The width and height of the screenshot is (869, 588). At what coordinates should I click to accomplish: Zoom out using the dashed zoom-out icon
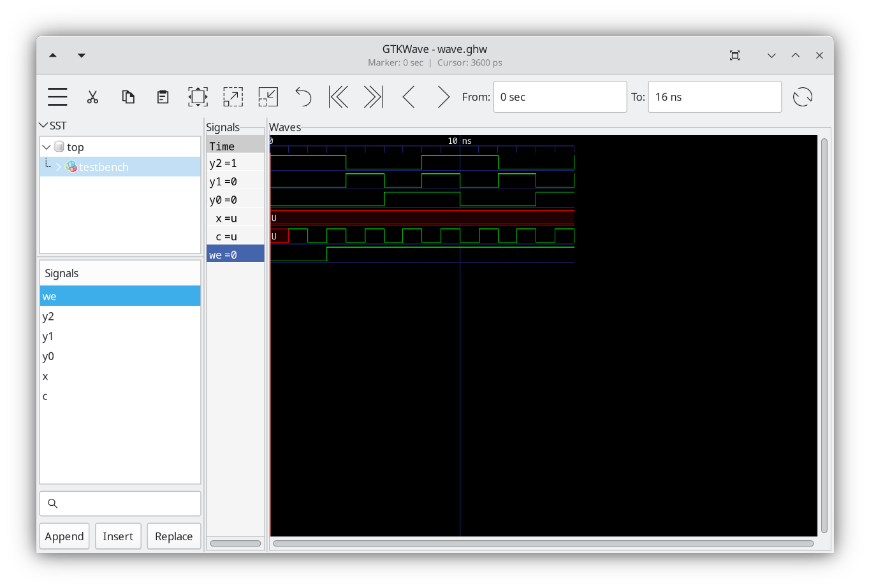(x=268, y=97)
